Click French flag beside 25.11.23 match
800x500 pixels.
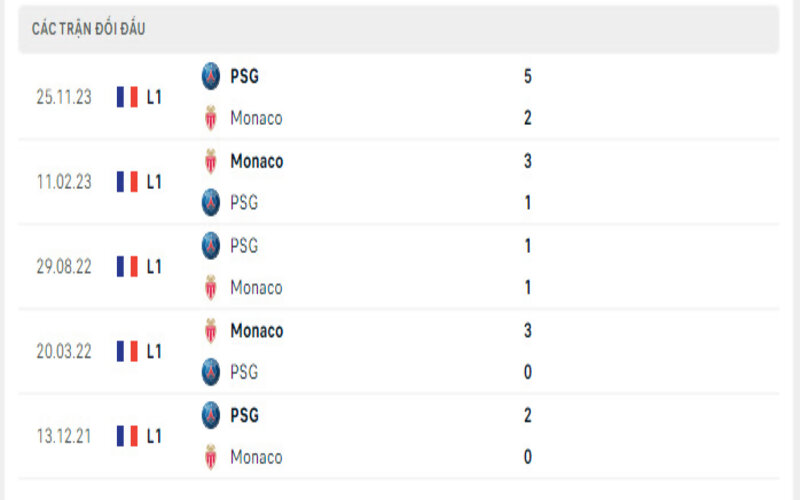click(x=127, y=97)
